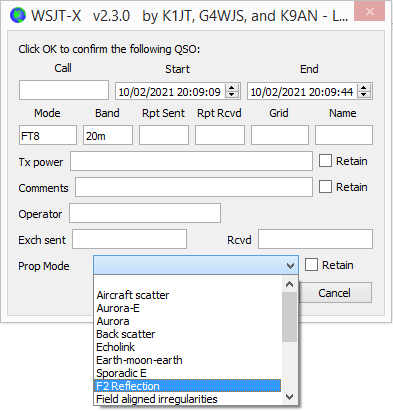Viewport: 393px width, 411px height.
Task: Select Aircraft scatter propagation mode
Action: [x=188, y=295]
